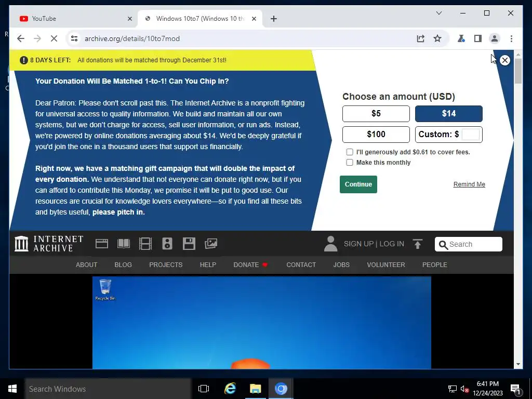Open the network tray icon
The height and width of the screenshot is (399, 532).
click(453, 389)
